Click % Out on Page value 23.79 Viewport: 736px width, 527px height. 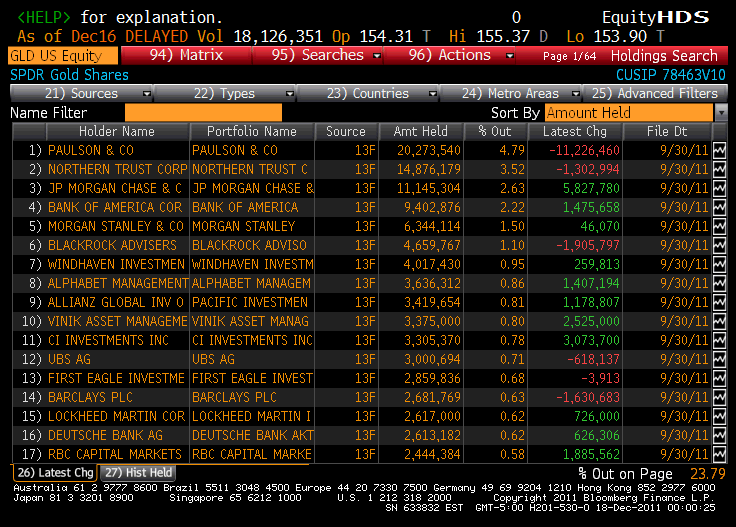tap(707, 474)
